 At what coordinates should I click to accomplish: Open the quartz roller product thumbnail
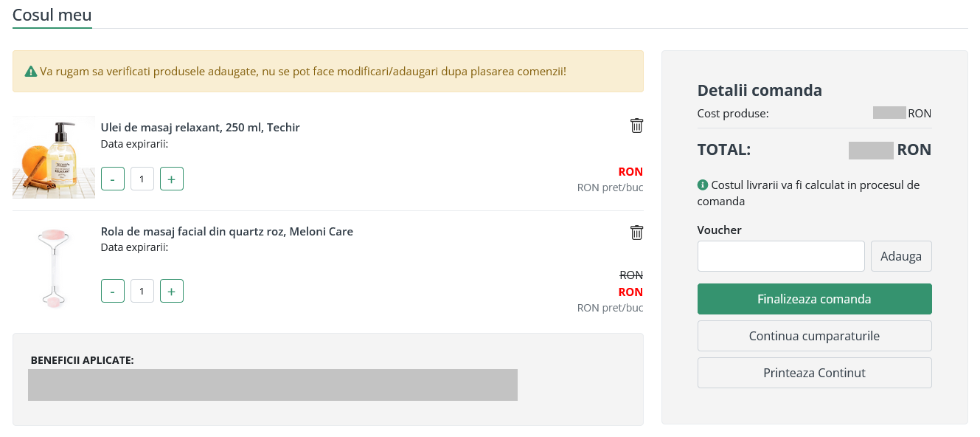pyautogui.click(x=54, y=267)
